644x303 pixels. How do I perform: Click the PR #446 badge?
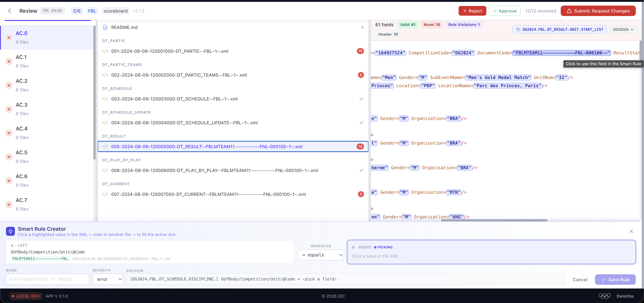point(53,11)
